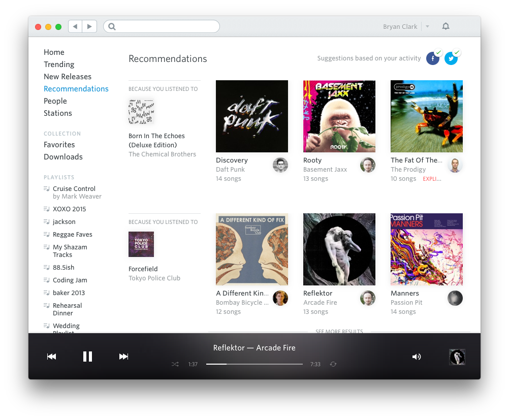Toggle shuffle mode

[x=175, y=364]
